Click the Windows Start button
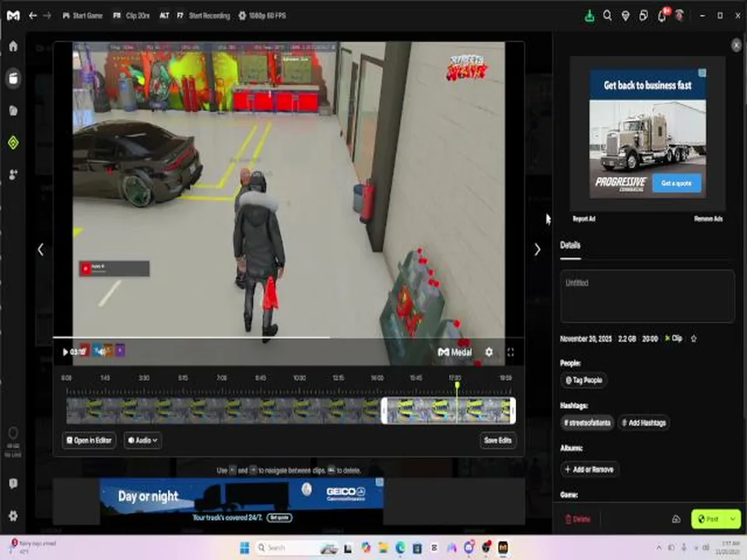The image size is (747, 560). click(x=244, y=548)
